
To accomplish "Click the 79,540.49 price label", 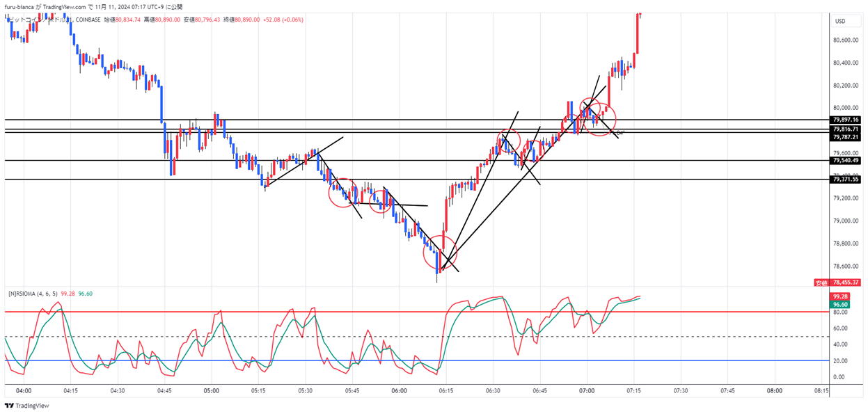I will click(846, 161).
